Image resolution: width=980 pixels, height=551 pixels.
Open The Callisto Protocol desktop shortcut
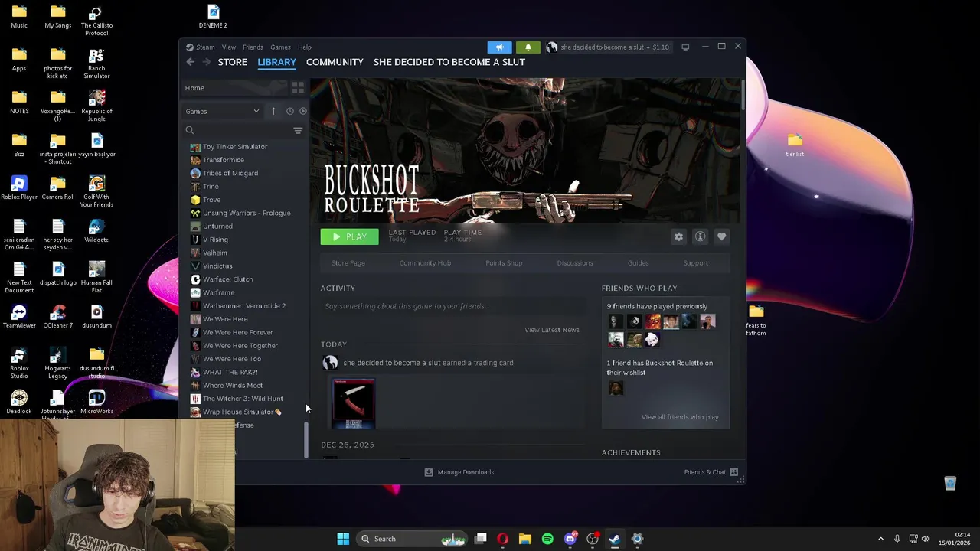click(x=96, y=21)
